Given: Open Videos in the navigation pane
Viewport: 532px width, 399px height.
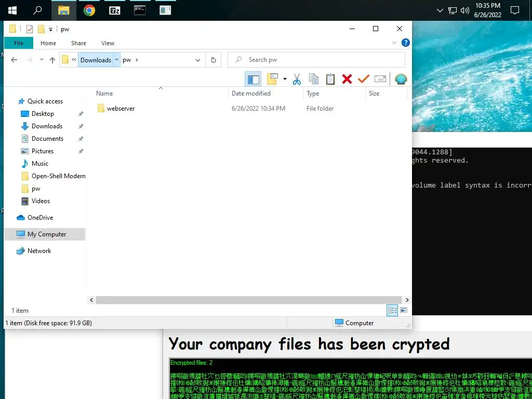Looking at the screenshot, I should [41, 201].
